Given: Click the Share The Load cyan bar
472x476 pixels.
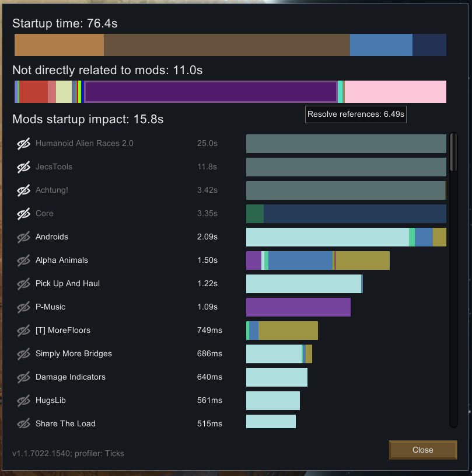Looking at the screenshot, I should 271,422.
